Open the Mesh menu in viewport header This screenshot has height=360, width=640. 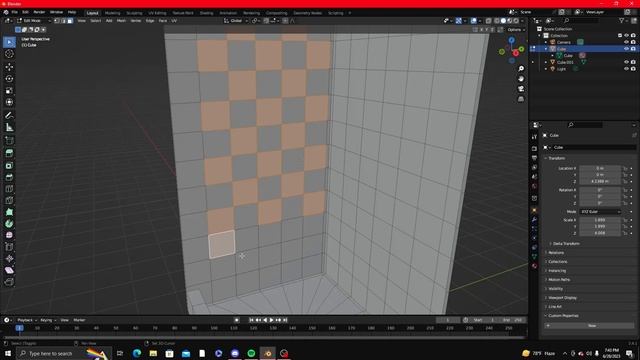tap(122, 20)
